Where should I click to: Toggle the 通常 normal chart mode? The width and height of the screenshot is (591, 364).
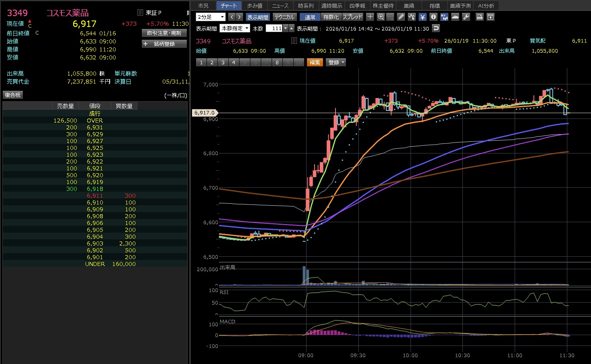click(x=310, y=17)
